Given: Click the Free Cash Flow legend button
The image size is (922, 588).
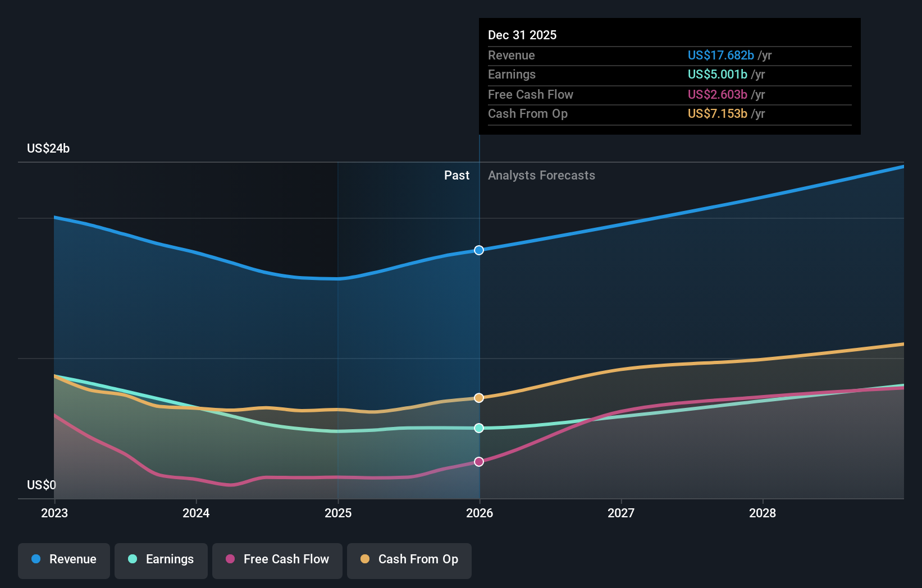Looking at the screenshot, I should [x=277, y=559].
